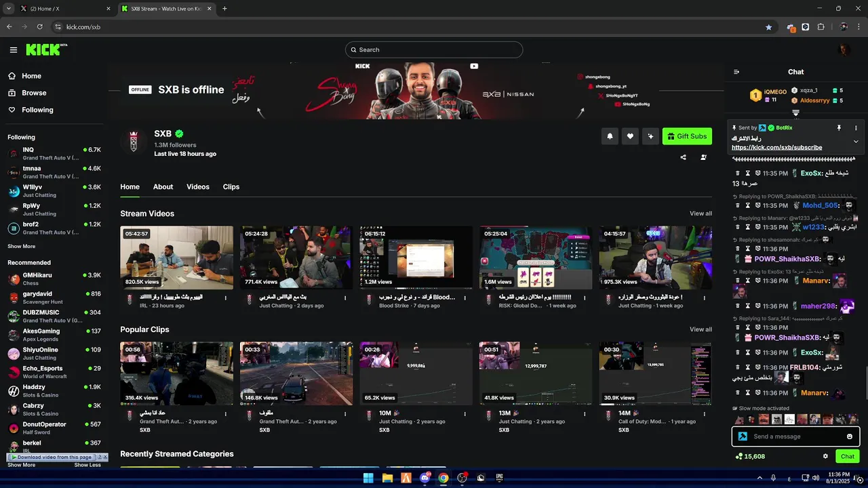Open options menu for Blood Strike video
The height and width of the screenshot is (488, 868).
465,298
